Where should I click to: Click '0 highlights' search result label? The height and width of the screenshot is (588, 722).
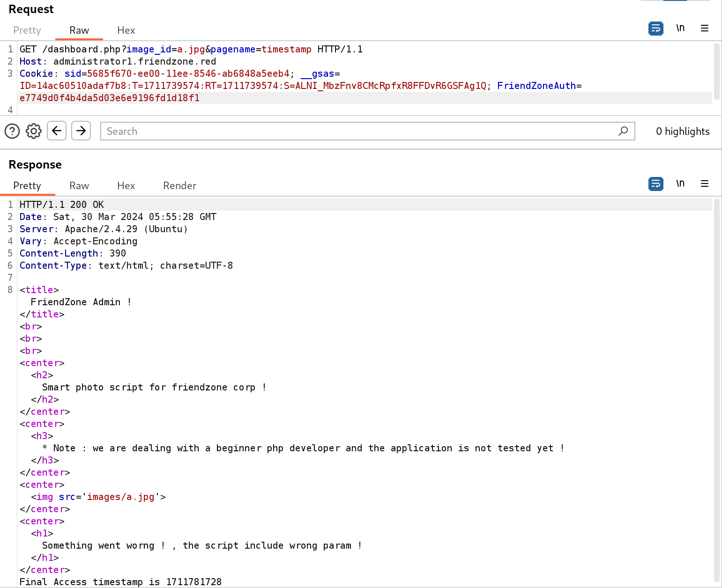(x=683, y=132)
